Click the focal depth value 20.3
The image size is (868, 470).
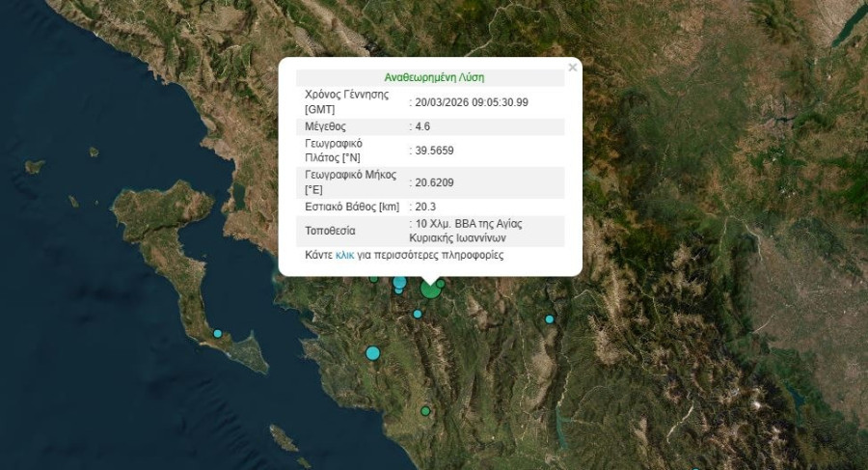point(425,207)
